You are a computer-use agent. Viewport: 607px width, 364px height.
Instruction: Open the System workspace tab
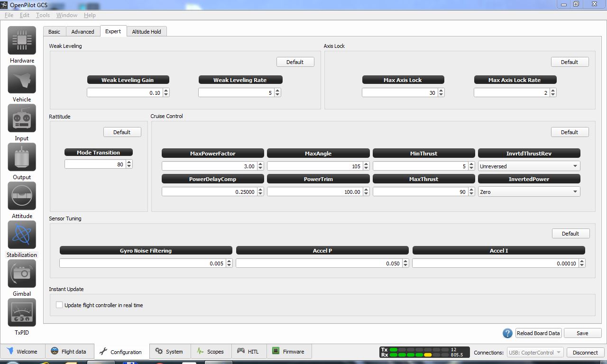tap(169, 351)
